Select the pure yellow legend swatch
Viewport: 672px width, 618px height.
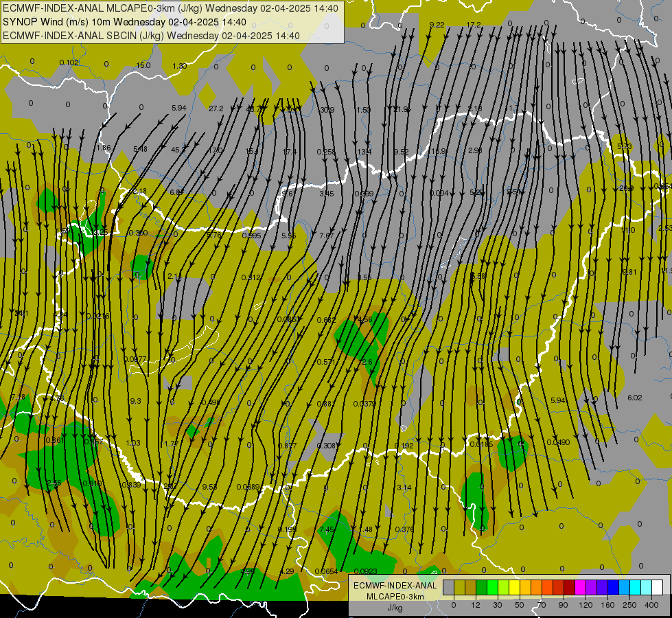514,587
